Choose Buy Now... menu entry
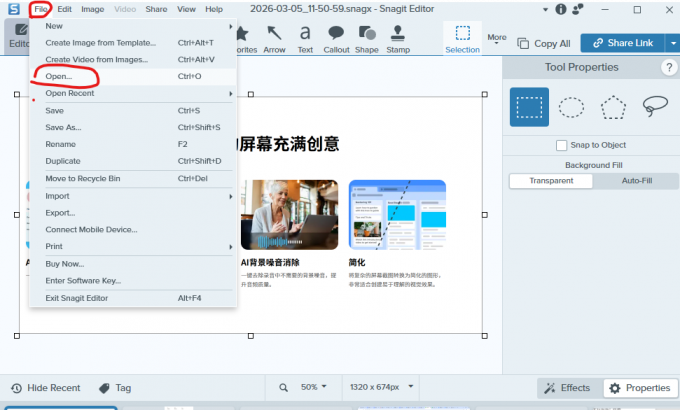The height and width of the screenshot is (410, 680). pyautogui.click(x=133, y=264)
